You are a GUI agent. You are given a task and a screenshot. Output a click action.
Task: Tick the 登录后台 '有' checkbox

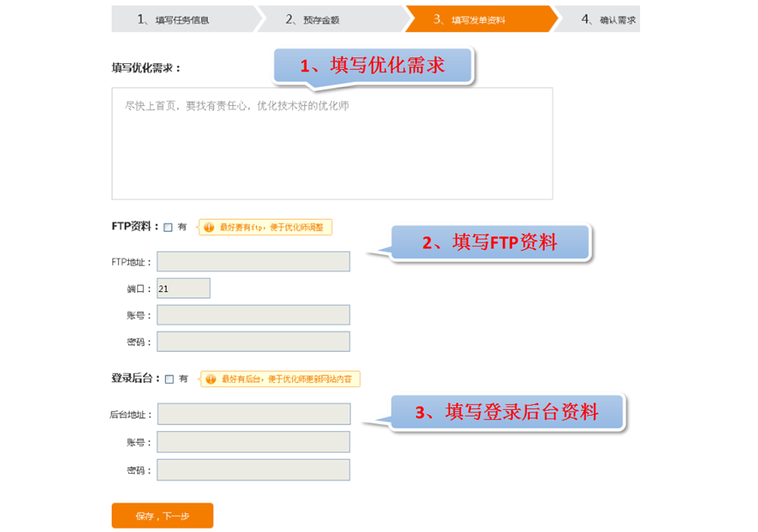(169, 380)
